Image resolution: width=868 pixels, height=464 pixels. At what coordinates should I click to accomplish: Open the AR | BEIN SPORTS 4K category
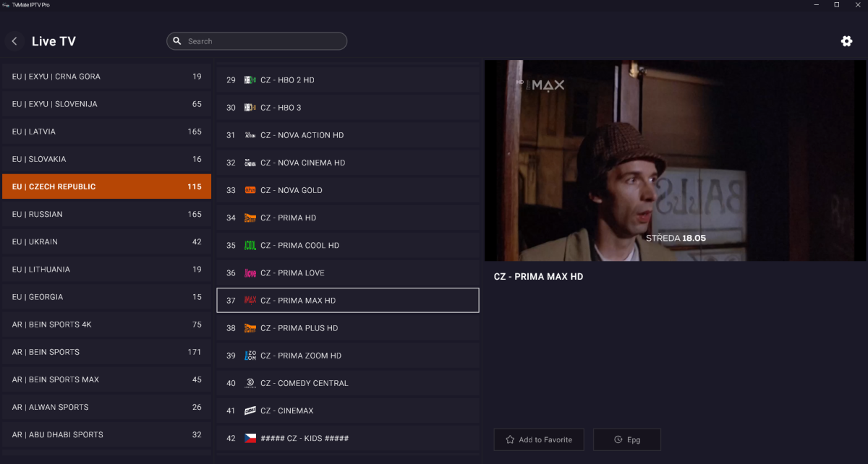pos(106,325)
